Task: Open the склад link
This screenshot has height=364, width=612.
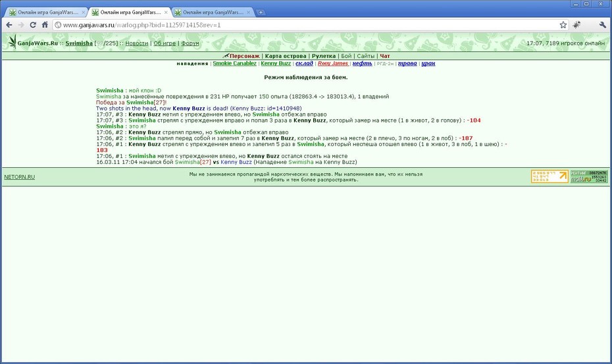Action: tap(304, 63)
